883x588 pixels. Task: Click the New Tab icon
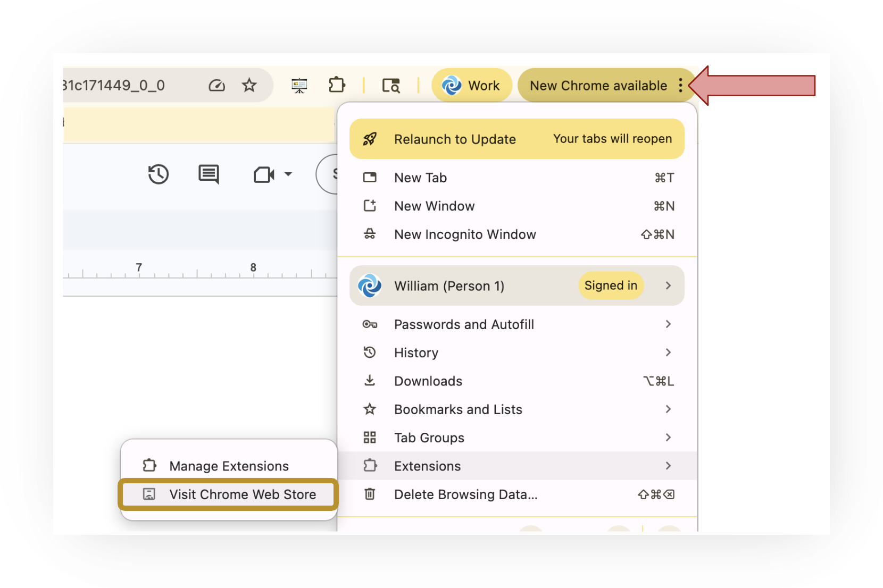click(x=370, y=178)
